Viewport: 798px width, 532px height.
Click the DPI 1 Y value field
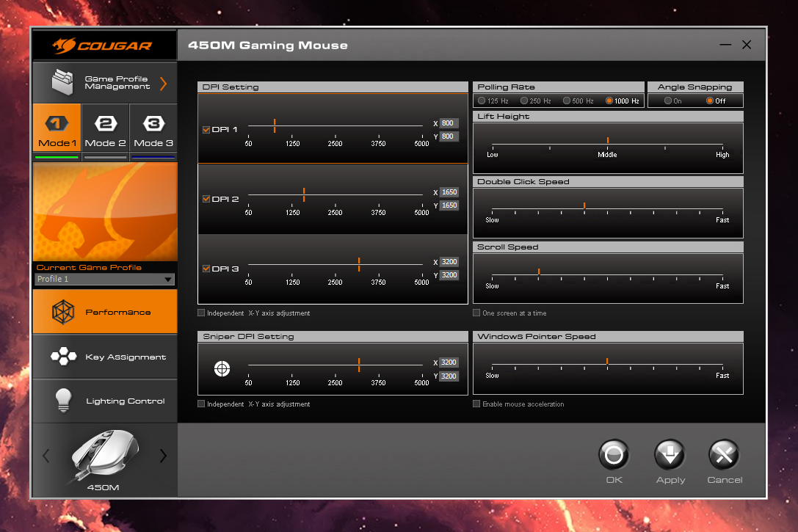click(x=449, y=136)
